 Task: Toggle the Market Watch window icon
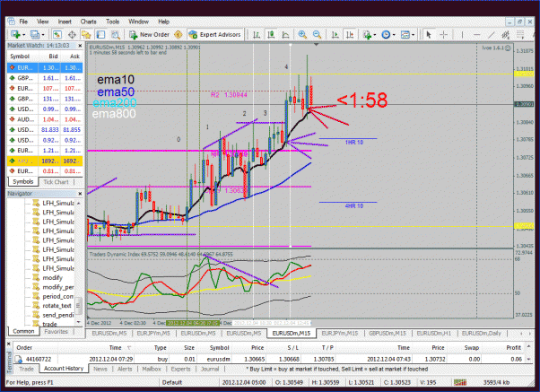(57, 34)
